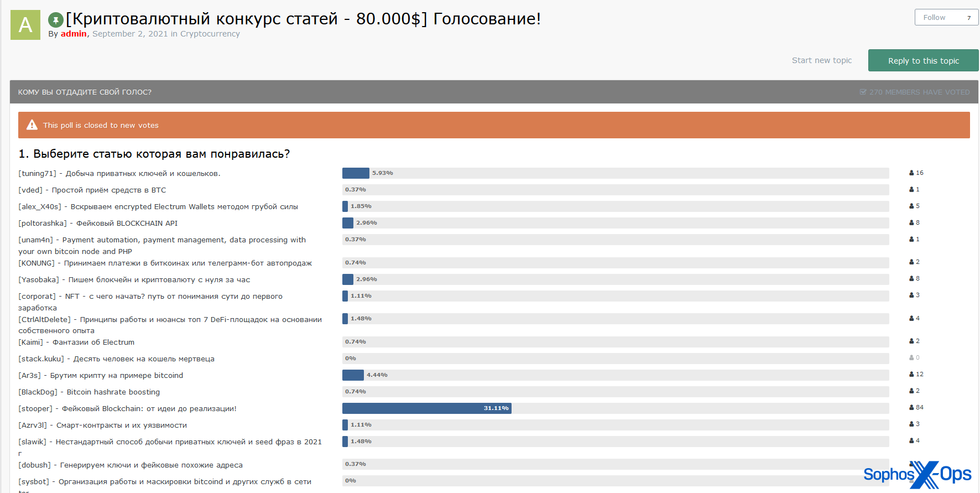Click the topic title about the 80.000$ contest

(x=303, y=19)
